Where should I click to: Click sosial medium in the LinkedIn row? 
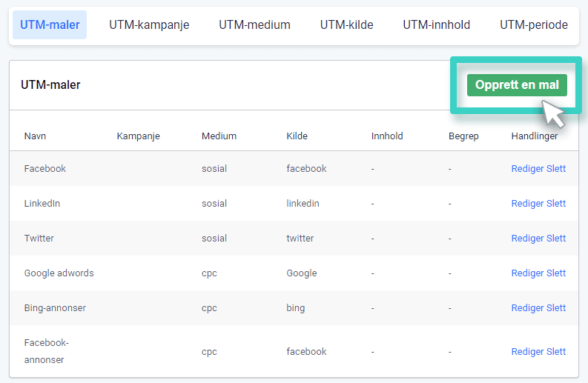(214, 204)
